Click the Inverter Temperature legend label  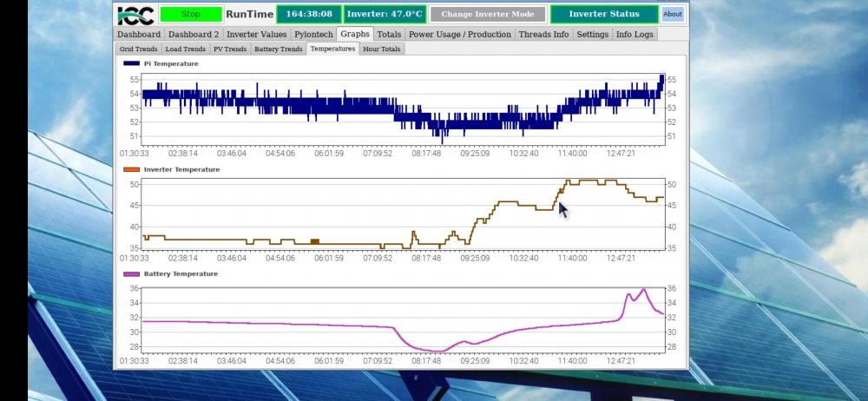(x=181, y=169)
